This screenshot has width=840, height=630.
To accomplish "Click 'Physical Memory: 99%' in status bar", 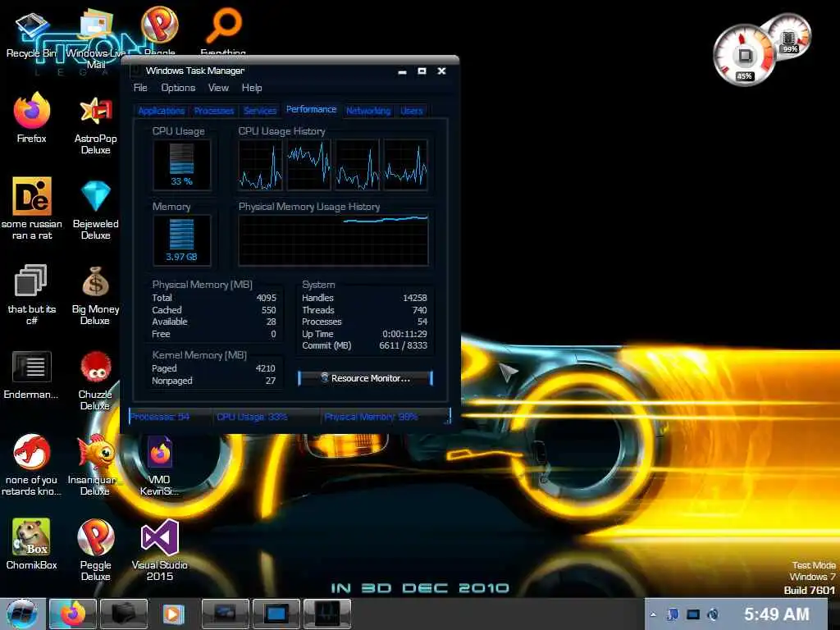I will point(371,417).
